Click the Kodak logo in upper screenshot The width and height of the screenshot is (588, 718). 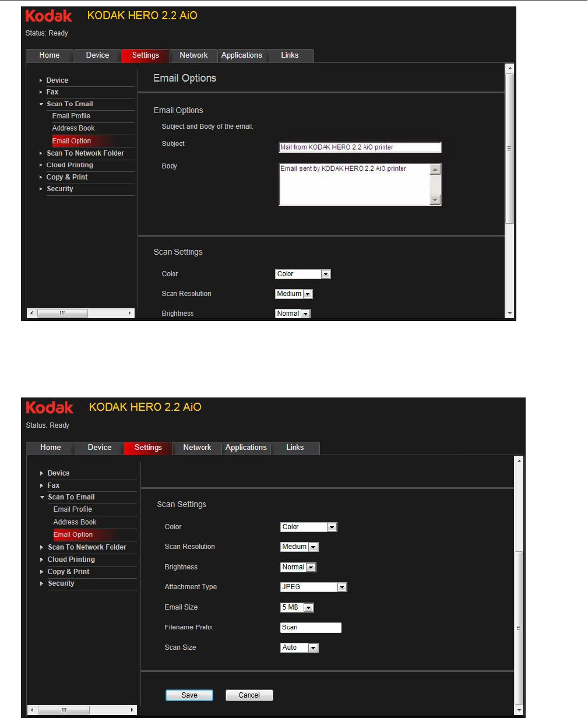(x=49, y=16)
